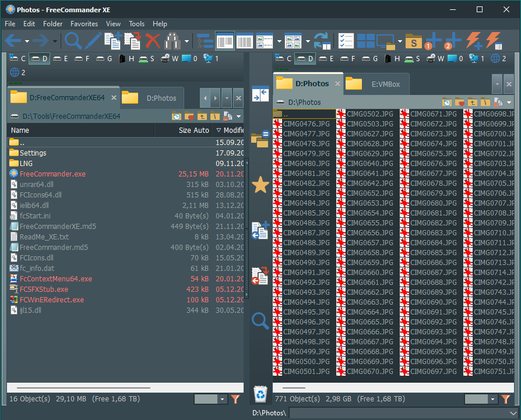521x420 pixels.
Task: Click the binoculars icon in the toolbar
Action: click(173, 41)
